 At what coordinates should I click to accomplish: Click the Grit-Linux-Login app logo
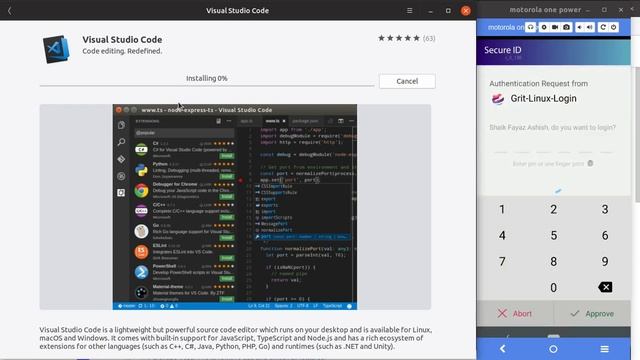[498, 99]
